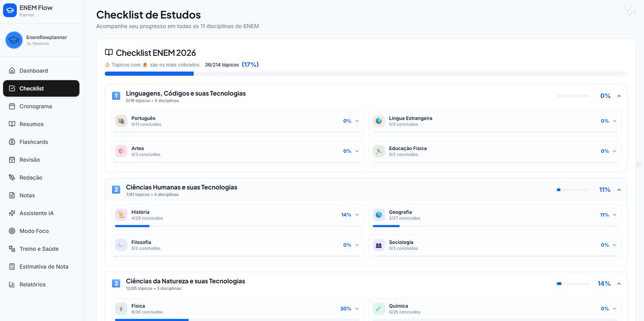Click the overall 17% completion value
The height and width of the screenshot is (321, 644).
click(x=250, y=64)
